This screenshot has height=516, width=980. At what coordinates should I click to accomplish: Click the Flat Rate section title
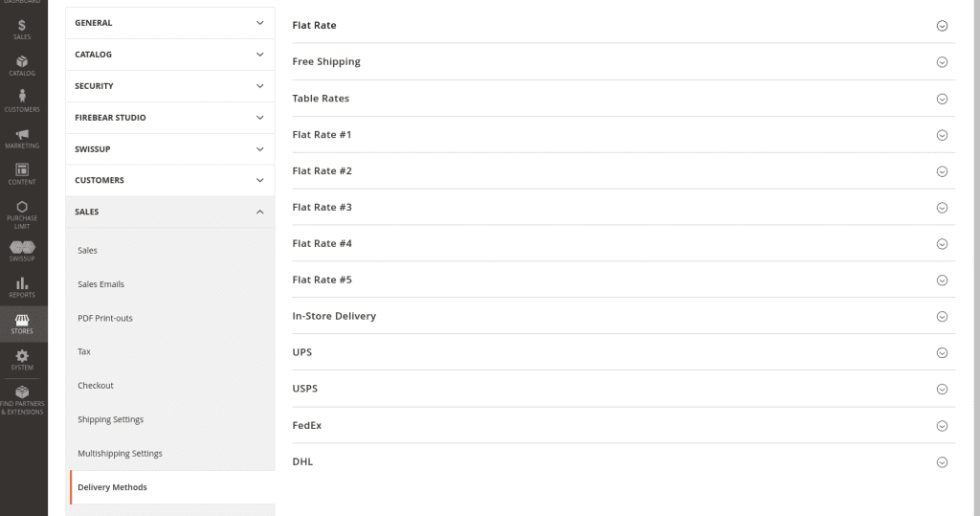coord(314,25)
